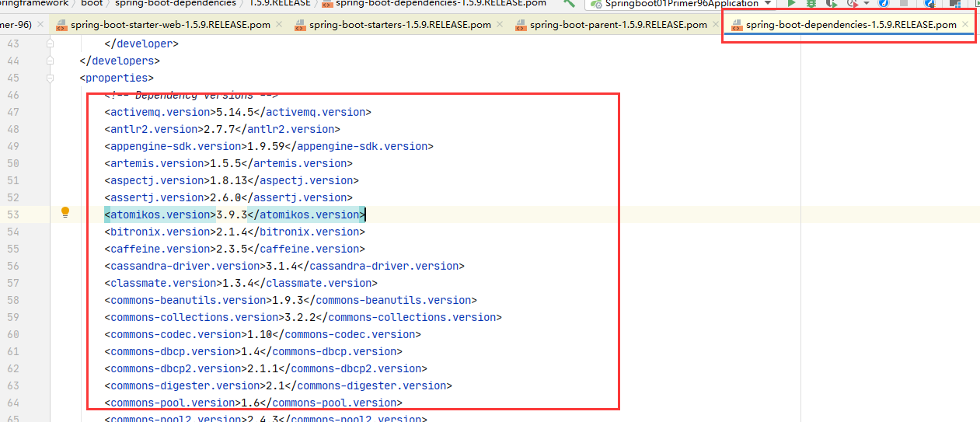Click the yellow lightbulb intention icon on line 53

pyautogui.click(x=65, y=213)
